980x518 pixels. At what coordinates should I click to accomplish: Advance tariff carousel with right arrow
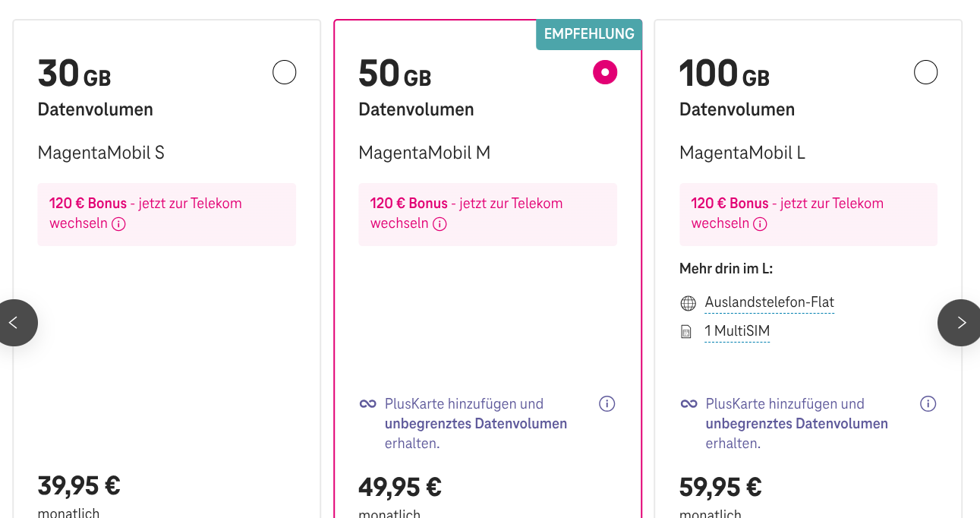[x=960, y=323]
